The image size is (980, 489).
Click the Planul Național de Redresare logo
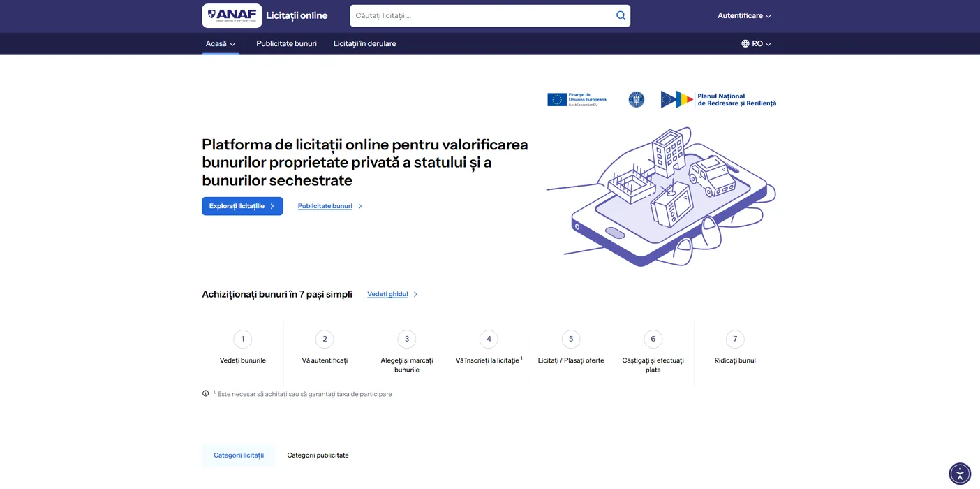(718, 100)
